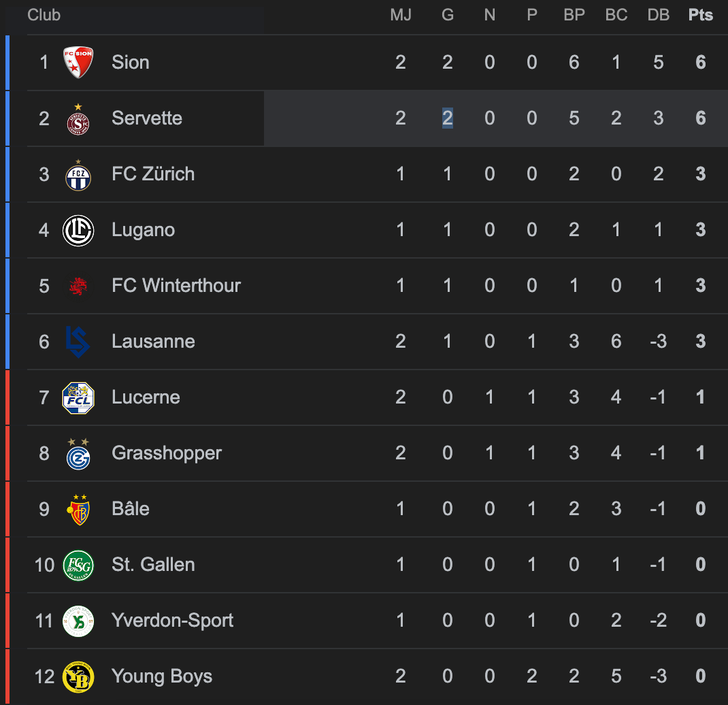Click the FC Sion club logo
This screenshot has height=705, width=728.
click(x=78, y=63)
